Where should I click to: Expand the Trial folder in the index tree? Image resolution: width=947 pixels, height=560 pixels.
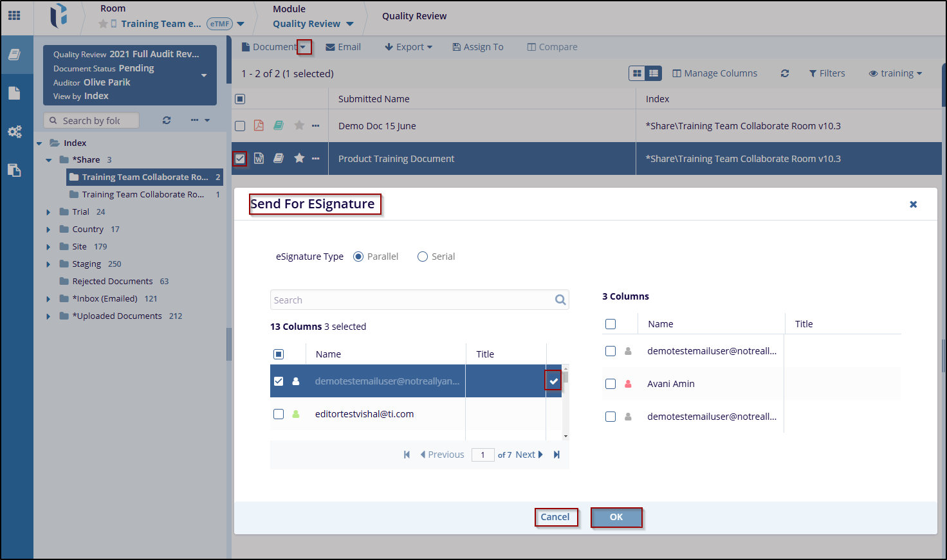(48, 212)
